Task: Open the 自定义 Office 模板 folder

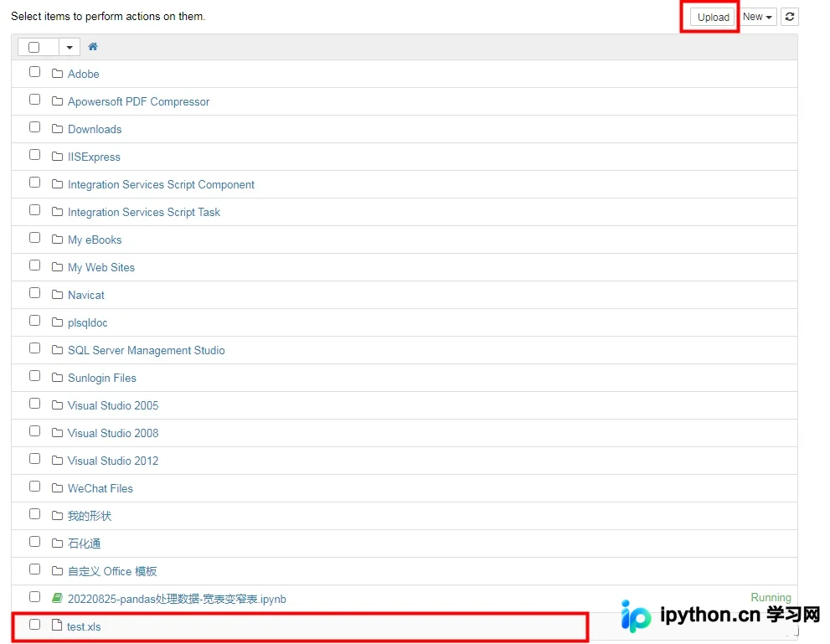Action: [x=112, y=571]
